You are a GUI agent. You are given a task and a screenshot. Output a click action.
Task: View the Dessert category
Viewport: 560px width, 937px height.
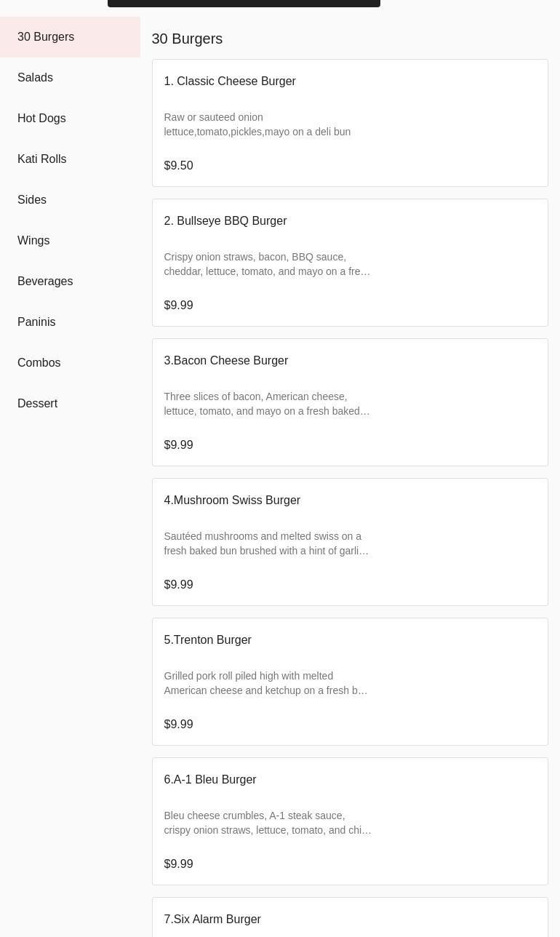[37, 404]
